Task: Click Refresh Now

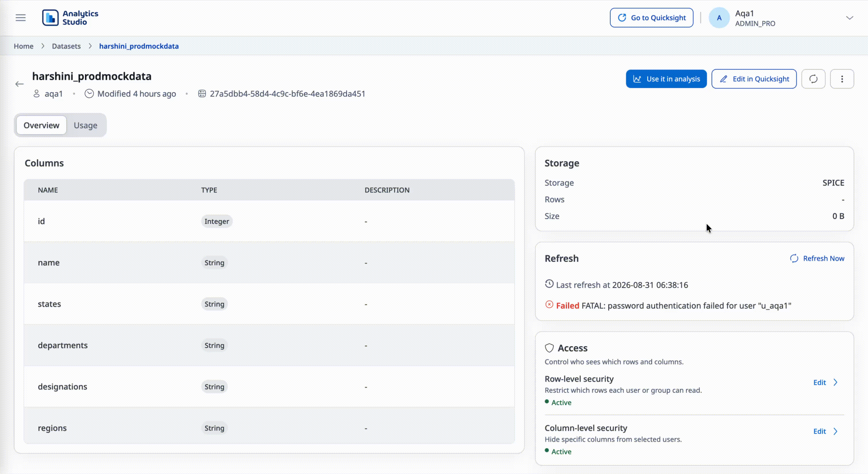Action: 817,259
